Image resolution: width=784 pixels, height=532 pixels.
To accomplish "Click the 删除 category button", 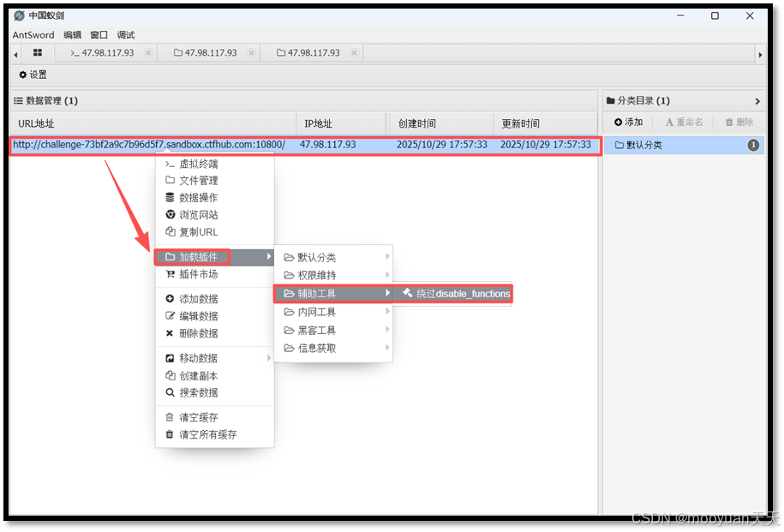I will 739,122.
